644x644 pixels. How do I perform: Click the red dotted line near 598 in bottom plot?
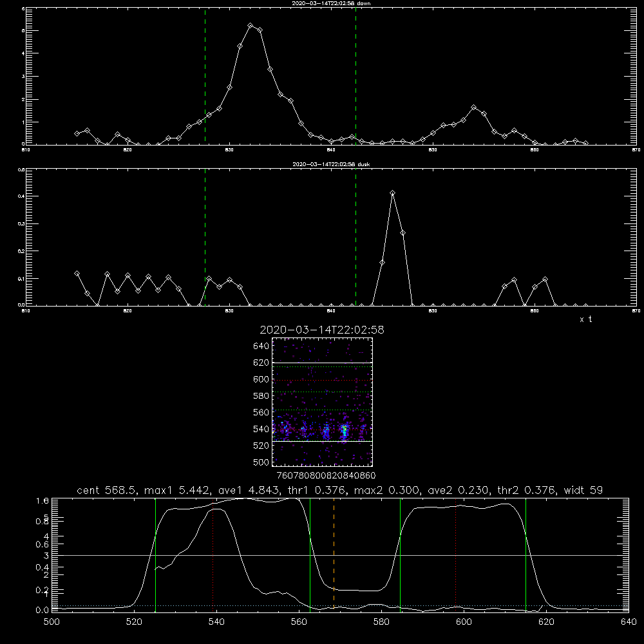pyautogui.click(x=455, y=554)
